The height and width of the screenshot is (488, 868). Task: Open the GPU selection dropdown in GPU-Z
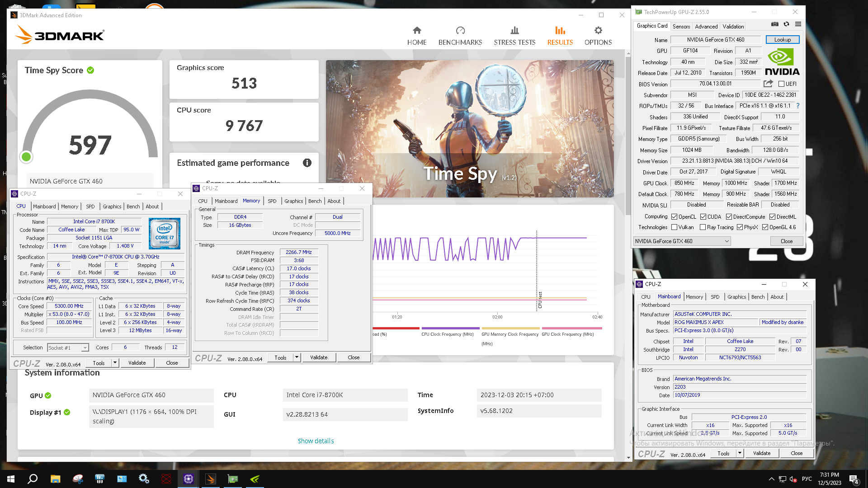point(682,241)
